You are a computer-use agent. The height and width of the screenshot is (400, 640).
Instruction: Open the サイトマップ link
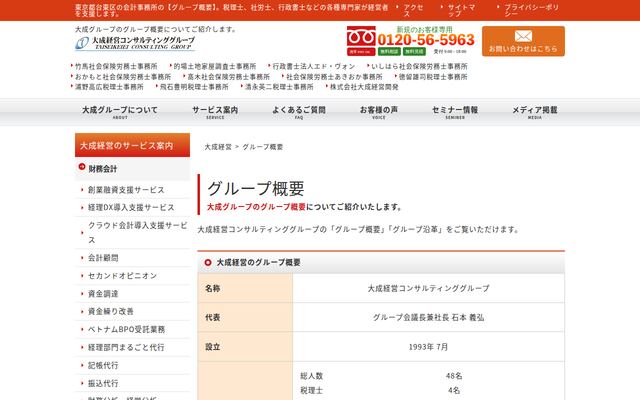coord(461,10)
